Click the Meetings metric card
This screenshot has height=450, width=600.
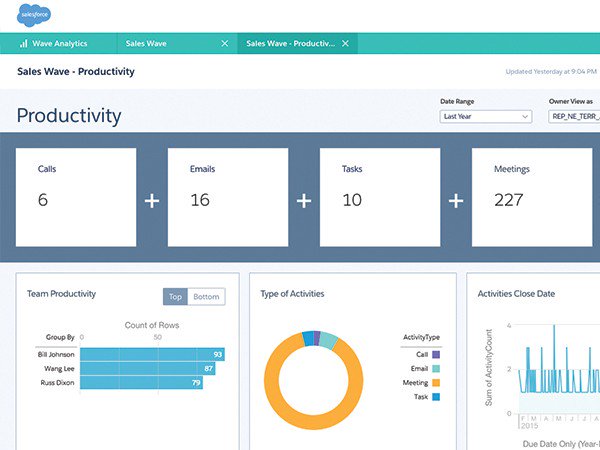pos(532,197)
